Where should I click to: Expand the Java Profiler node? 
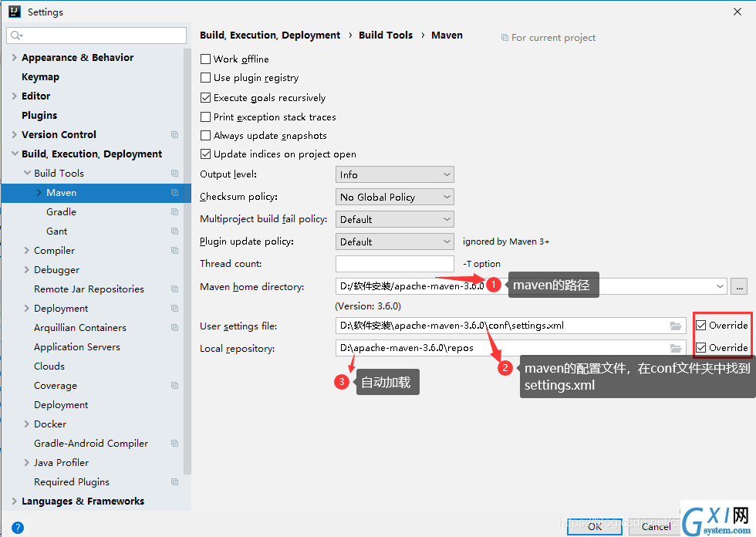point(27,462)
